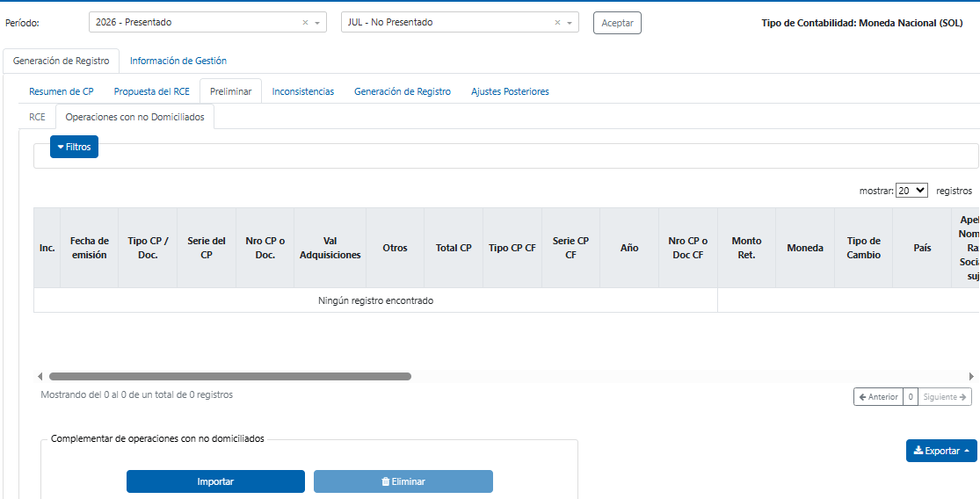Viewport: 980px width, 499px height.
Task: Click the table's horizontal scrollbar thumb
Action: (230, 377)
